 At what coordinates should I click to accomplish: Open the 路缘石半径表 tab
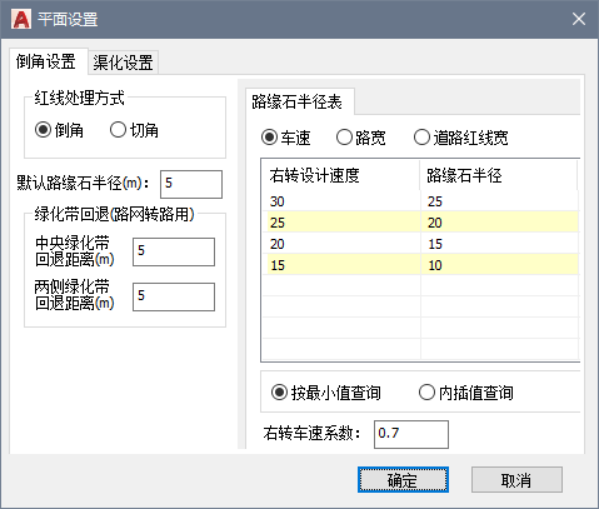pos(296,102)
